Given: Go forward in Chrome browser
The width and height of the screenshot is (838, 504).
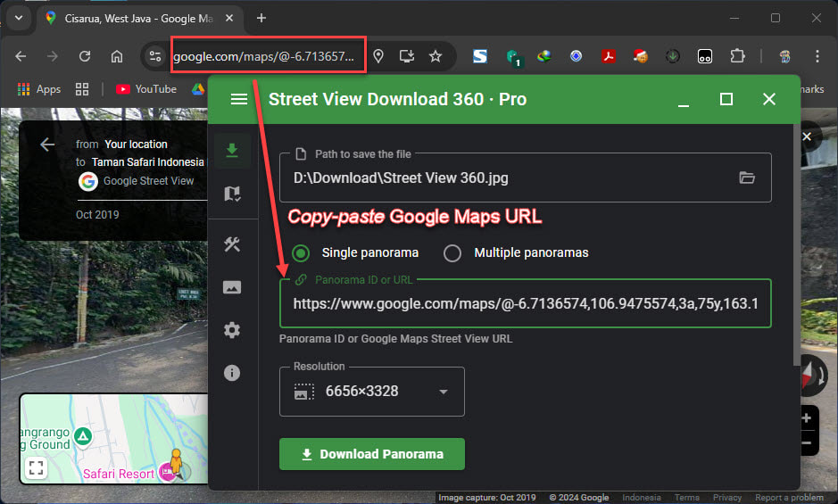Looking at the screenshot, I should pyautogui.click(x=53, y=56).
